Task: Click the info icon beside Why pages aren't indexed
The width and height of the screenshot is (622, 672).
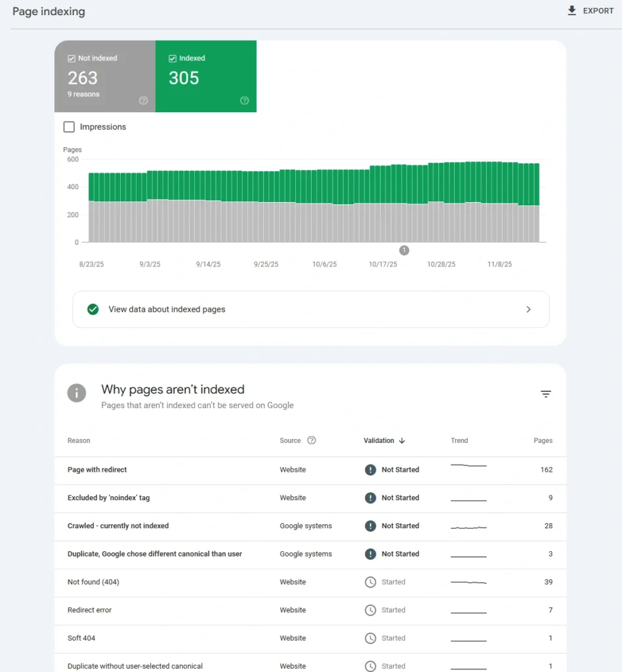Action: click(x=77, y=392)
